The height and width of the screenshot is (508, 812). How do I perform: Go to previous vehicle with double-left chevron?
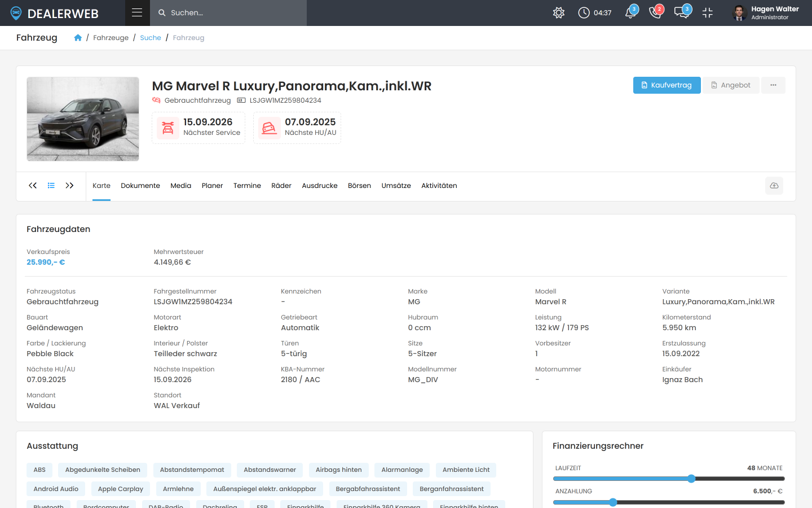pyautogui.click(x=33, y=186)
